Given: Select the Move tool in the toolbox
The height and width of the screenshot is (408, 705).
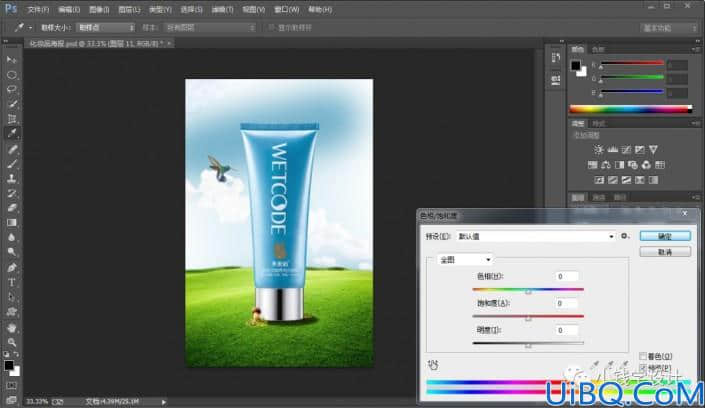Looking at the screenshot, I should pos(12,60).
